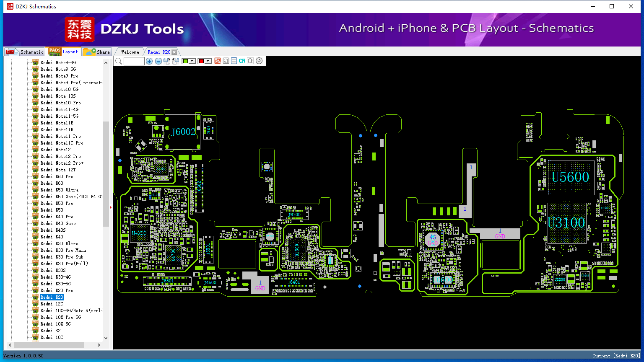
Task: Click the PADS icon beside Redmi S2
Action: (35, 331)
